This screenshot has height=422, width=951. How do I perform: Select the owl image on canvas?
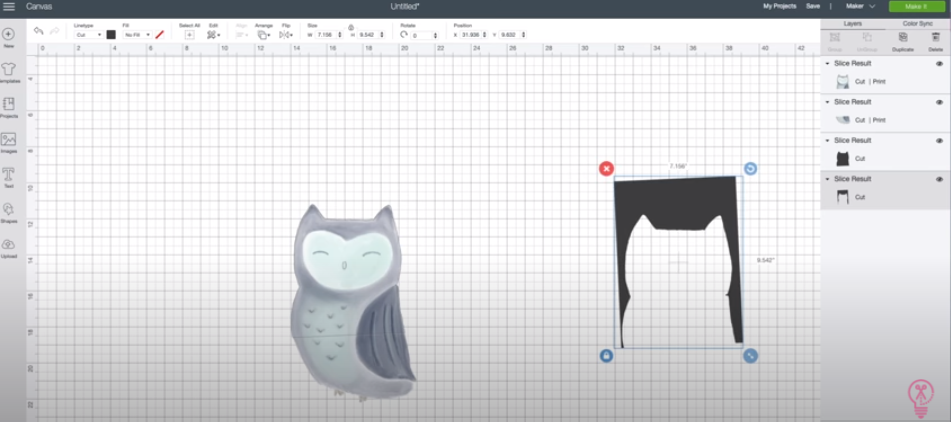351,302
